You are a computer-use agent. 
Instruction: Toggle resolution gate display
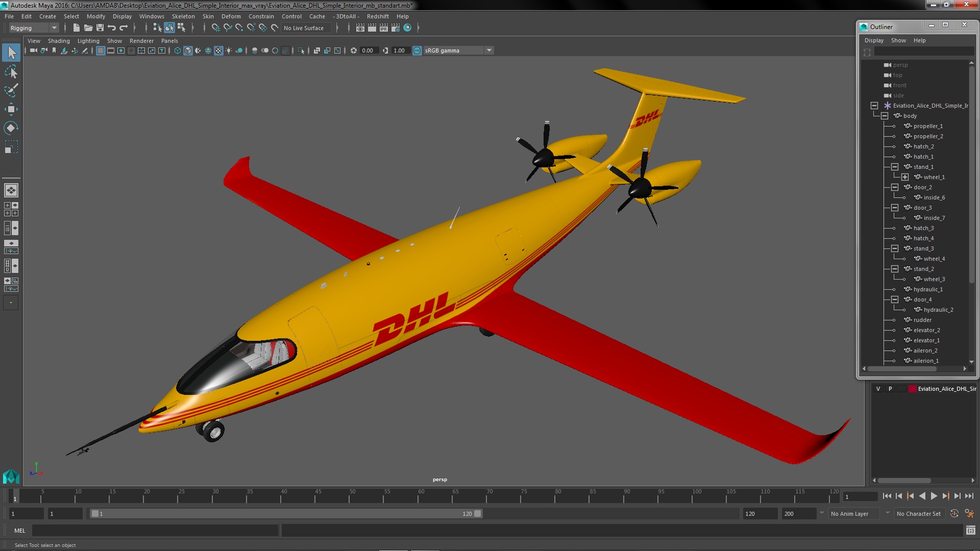pyautogui.click(x=121, y=51)
